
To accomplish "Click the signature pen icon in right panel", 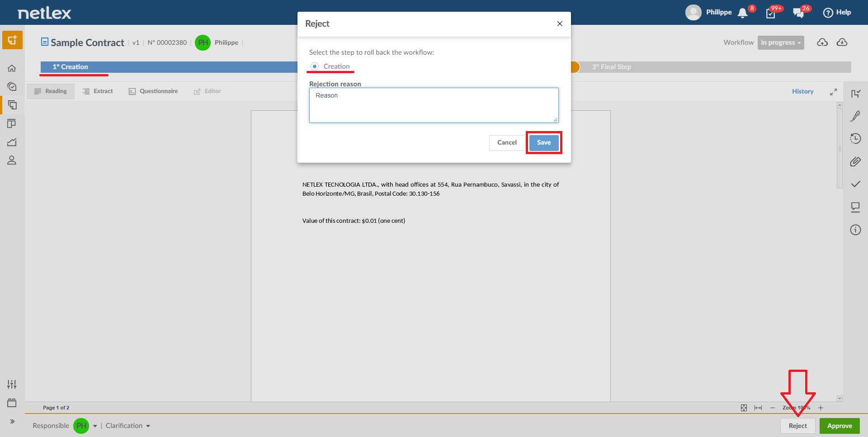I will (x=855, y=116).
